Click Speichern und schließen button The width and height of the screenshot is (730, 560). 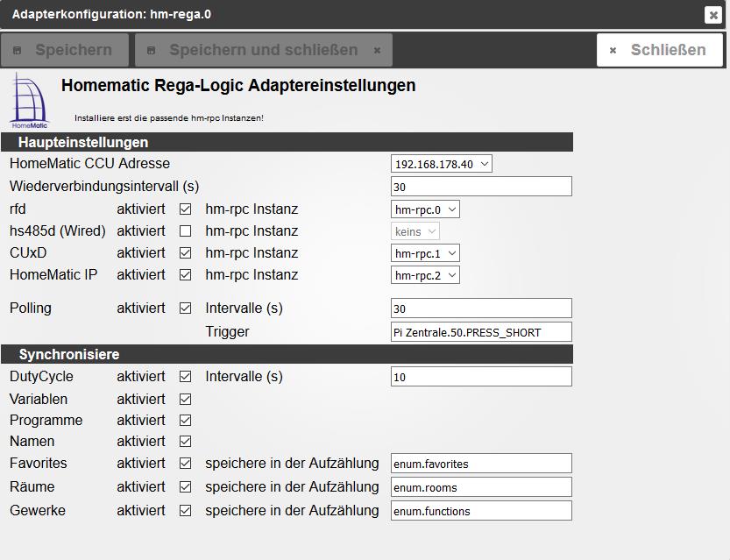(x=263, y=50)
